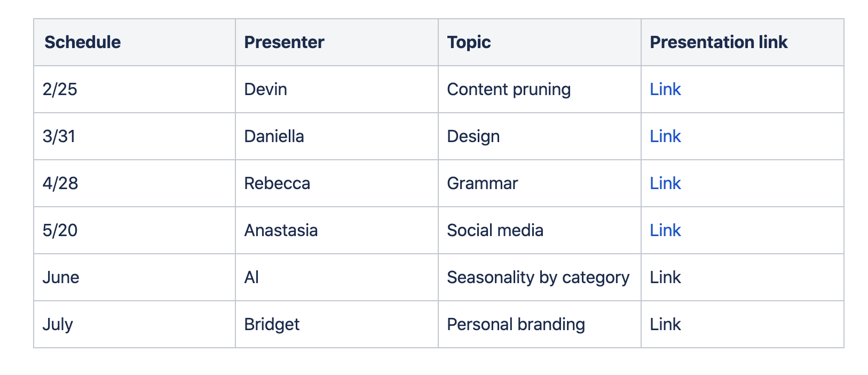Select the Schedule column header
This screenshot has height=375, width=868.
[x=83, y=42]
